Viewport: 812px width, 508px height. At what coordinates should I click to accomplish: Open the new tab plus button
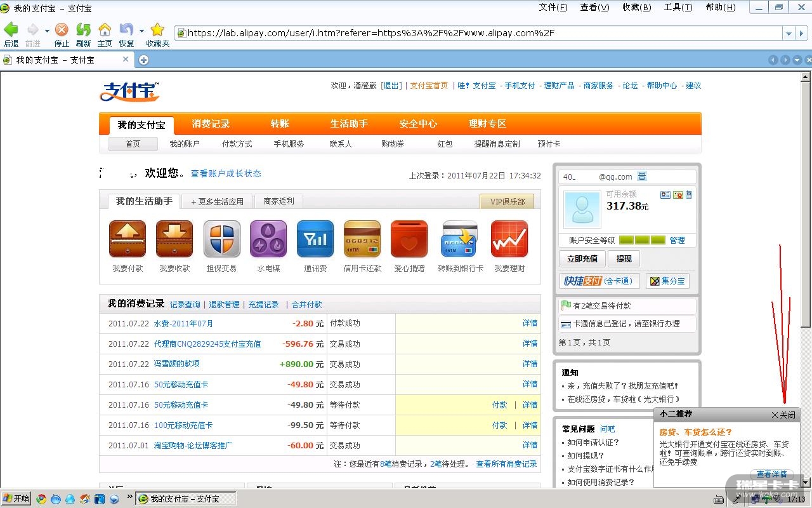[144, 60]
